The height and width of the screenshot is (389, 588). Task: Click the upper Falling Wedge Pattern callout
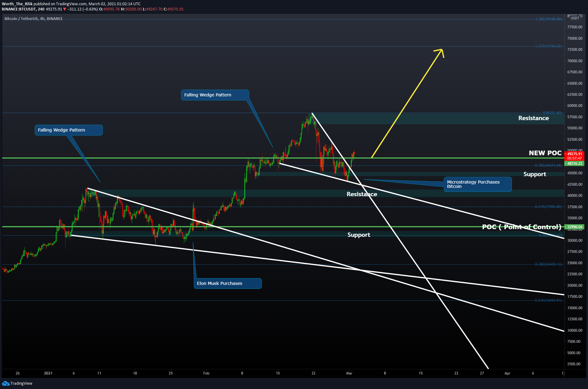pos(215,95)
